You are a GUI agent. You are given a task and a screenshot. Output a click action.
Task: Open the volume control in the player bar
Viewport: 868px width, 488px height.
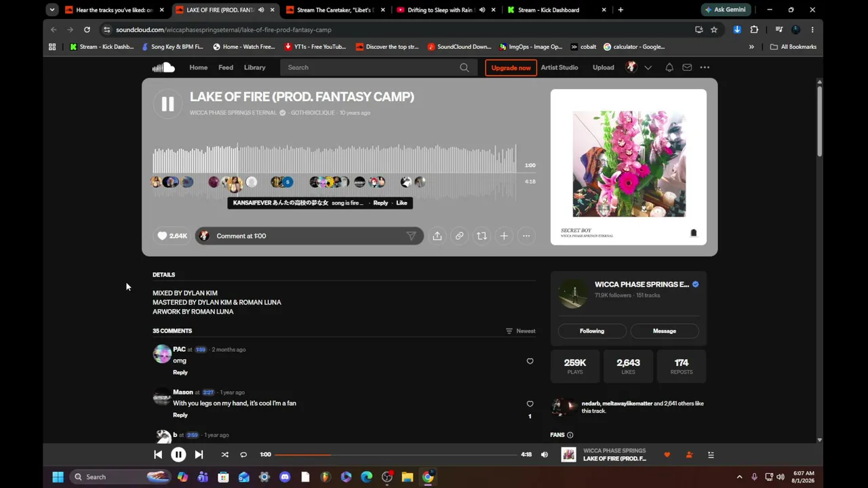[x=544, y=455]
